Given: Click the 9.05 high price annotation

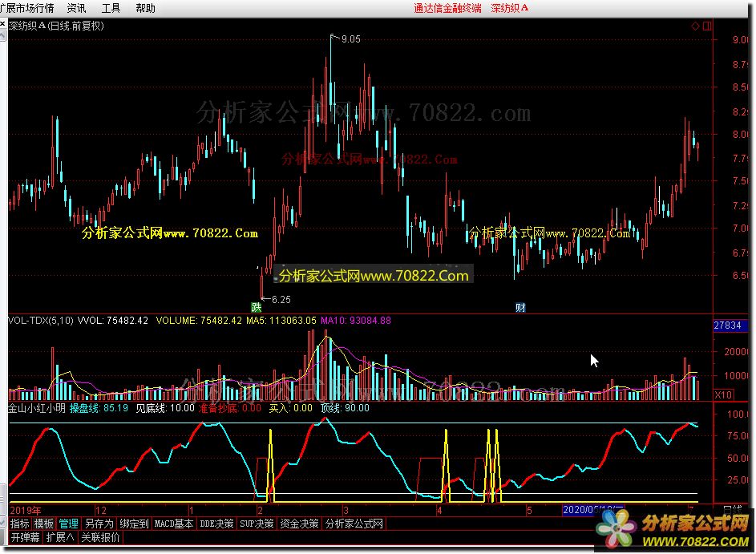Looking at the screenshot, I should pos(350,39).
